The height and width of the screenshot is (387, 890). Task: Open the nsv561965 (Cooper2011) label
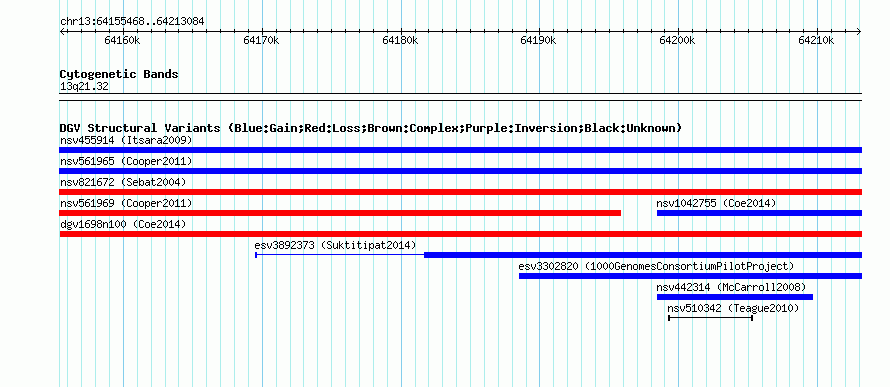126,161
